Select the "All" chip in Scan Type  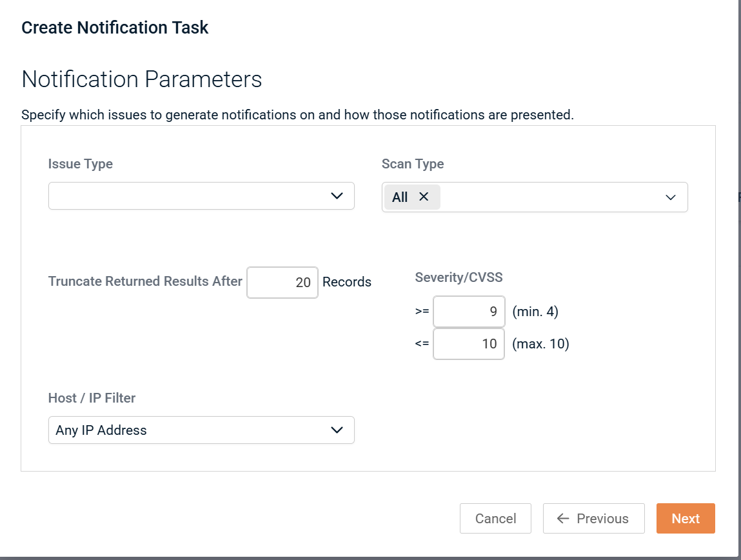coord(400,197)
